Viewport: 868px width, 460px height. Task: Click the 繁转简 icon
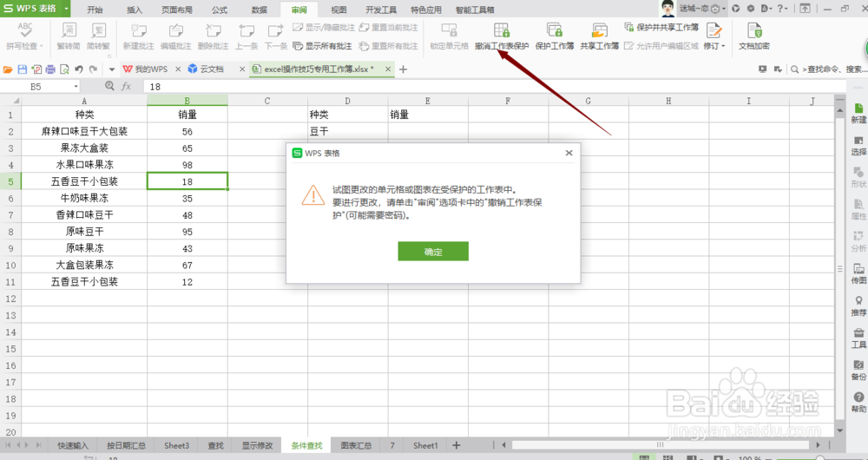(69, 30)
